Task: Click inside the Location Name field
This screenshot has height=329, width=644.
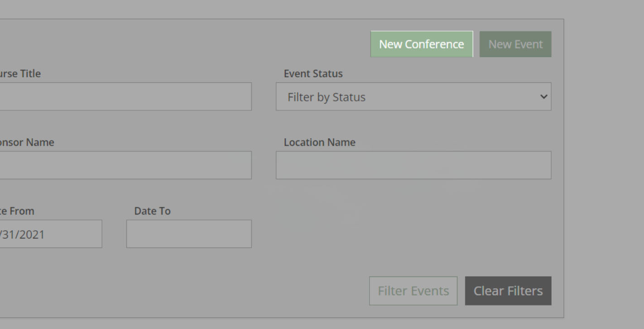Action: 413,165
